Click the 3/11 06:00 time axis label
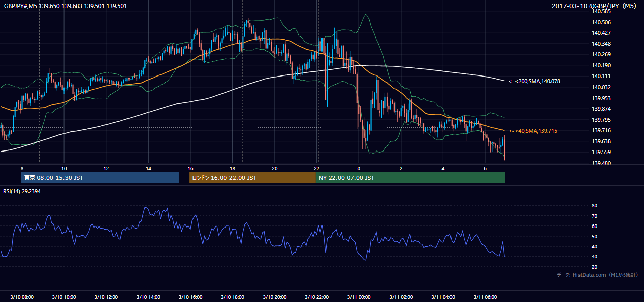 [x=485, y=297]
